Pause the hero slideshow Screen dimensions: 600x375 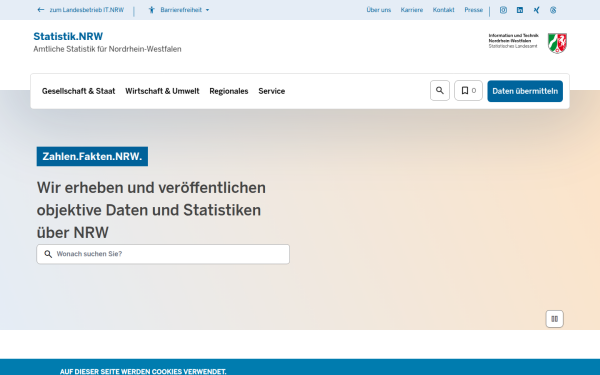(554, 319)
